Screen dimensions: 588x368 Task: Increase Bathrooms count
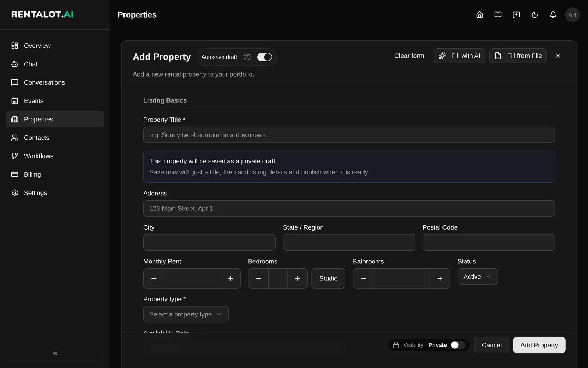tap(440, 278)
